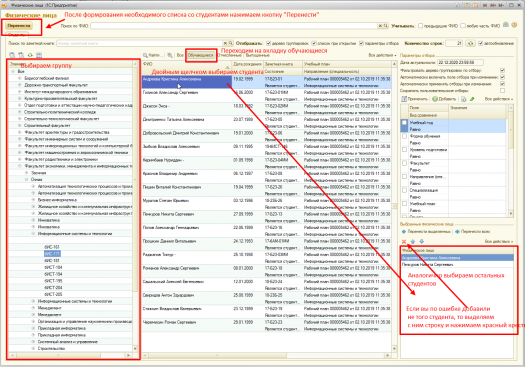Viewport: 525px width, 367px height.
Task: Clear the Поиск по ФИО field
Action: point(380,26)
